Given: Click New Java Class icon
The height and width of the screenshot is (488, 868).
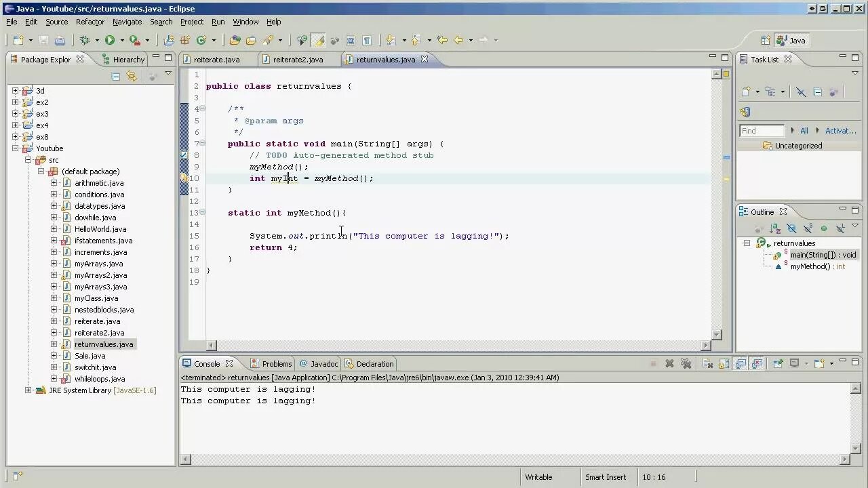Looking at the screenshot, I should [x=201, y=41].
